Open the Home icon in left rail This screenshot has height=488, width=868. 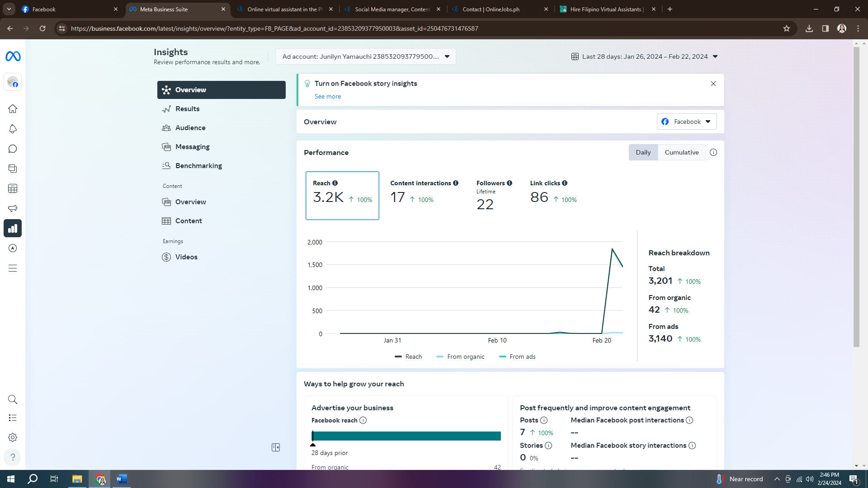[13, 109]
